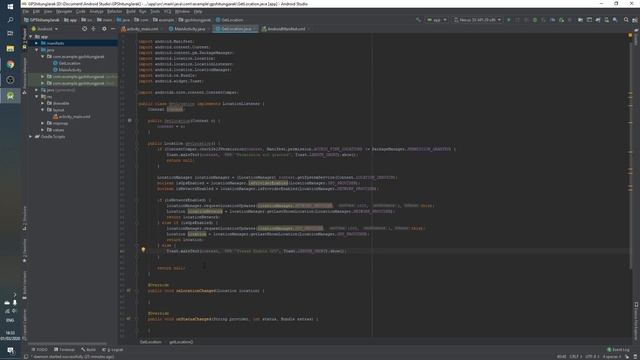Open the File menu
This screenshot has height=360, width=640.
[26, 11]
